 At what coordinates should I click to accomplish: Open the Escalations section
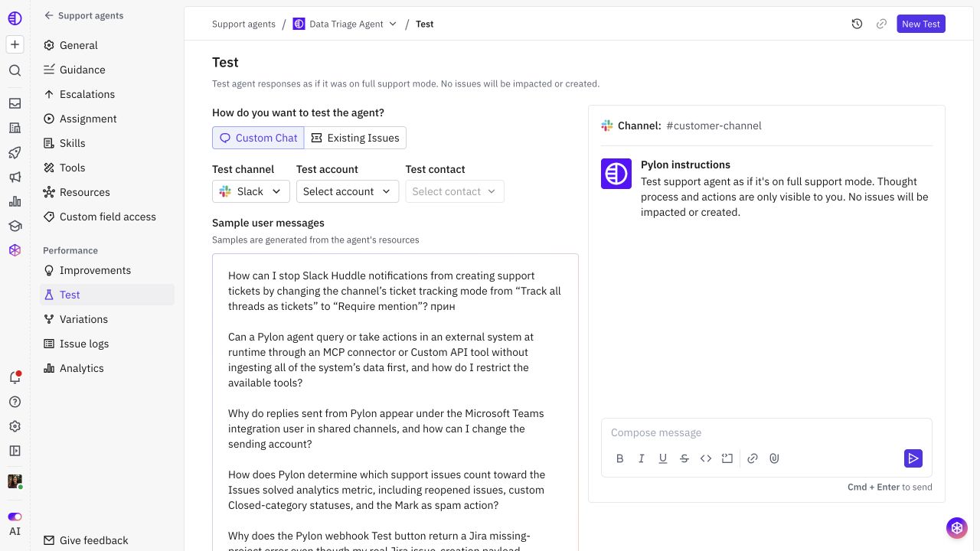point(107,94)
